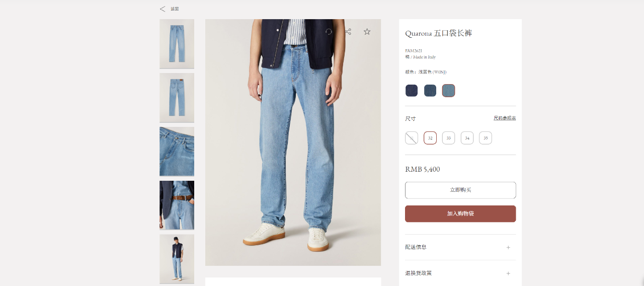Screen dimensions: 644x286
Task: Pick the medium blue color swatch
Action: point(430,91)
